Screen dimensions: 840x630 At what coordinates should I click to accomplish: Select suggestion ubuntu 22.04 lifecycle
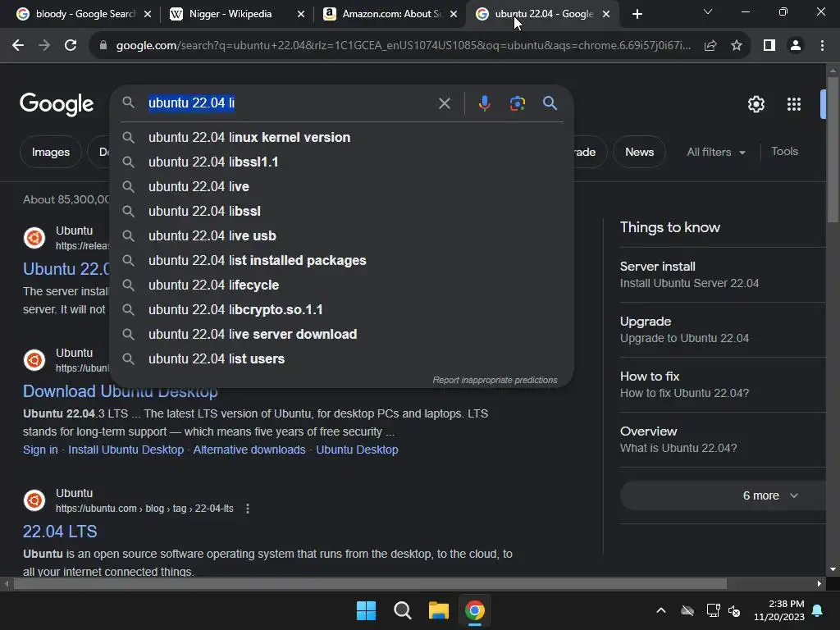[341, 285]
